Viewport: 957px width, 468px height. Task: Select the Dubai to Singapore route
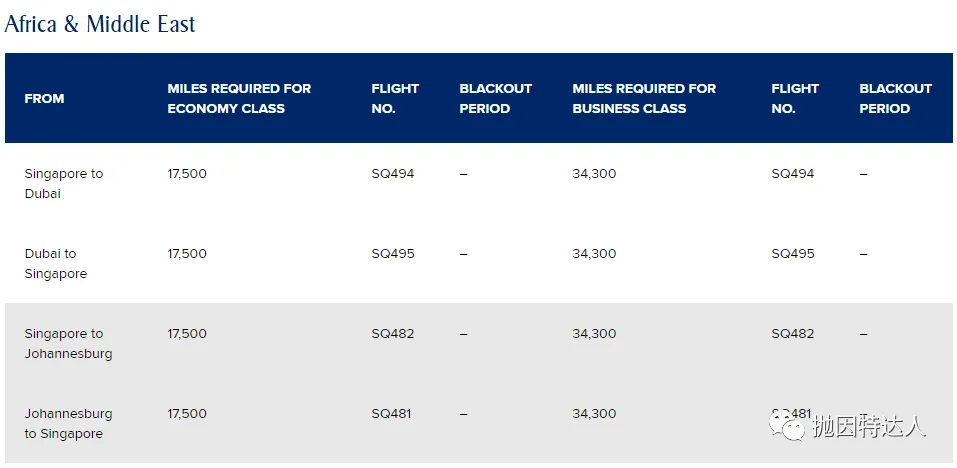coord(56,263)
